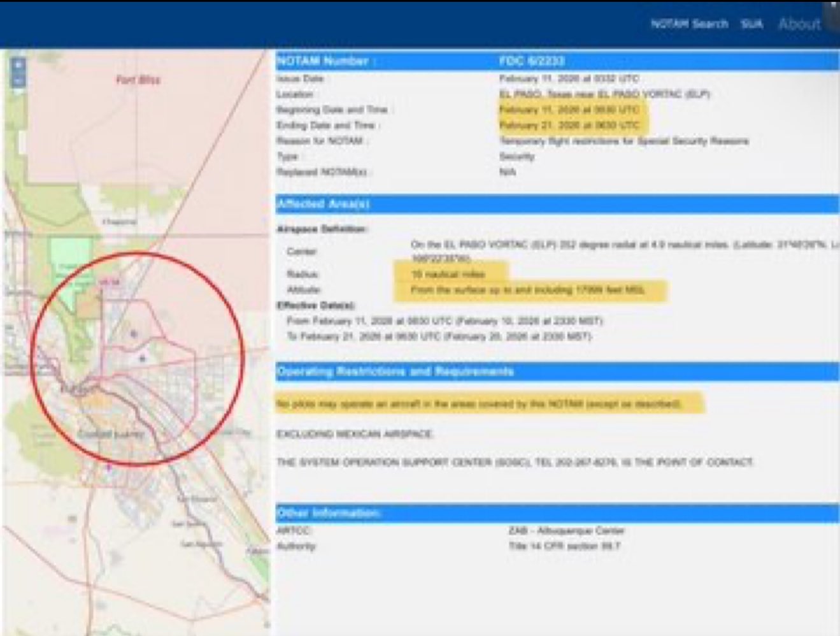This screenshot has width=840, height=636.
Task: Click the highlighted 'No pilots may operate' restriction text
Action: coord(479,404)
